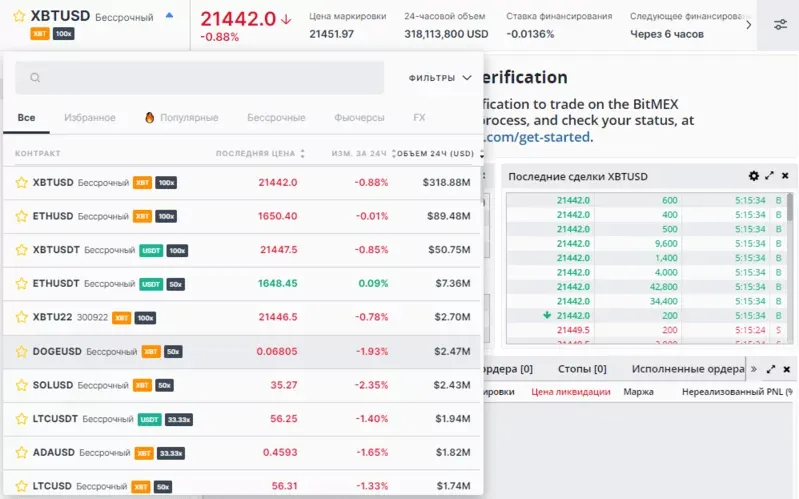Click the red price direction arrow
The width and height of the screenshot is (799, 499).
point(286,19)
